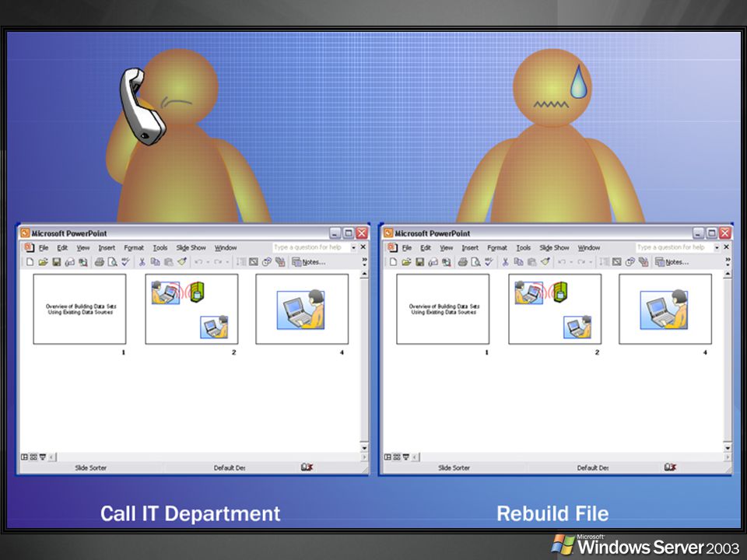Open Slide Show menu in left PowerPoint window
747x560 pixels.
click(191, 247)
